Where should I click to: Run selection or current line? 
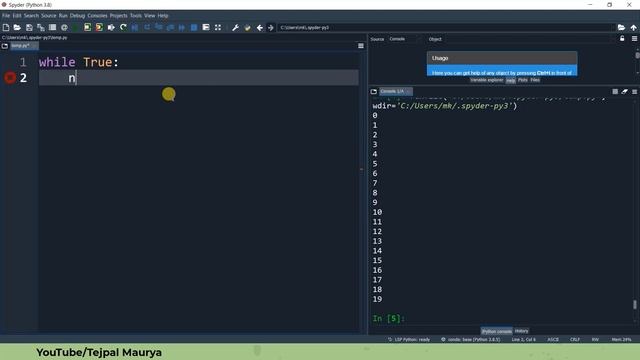[111, 27]
